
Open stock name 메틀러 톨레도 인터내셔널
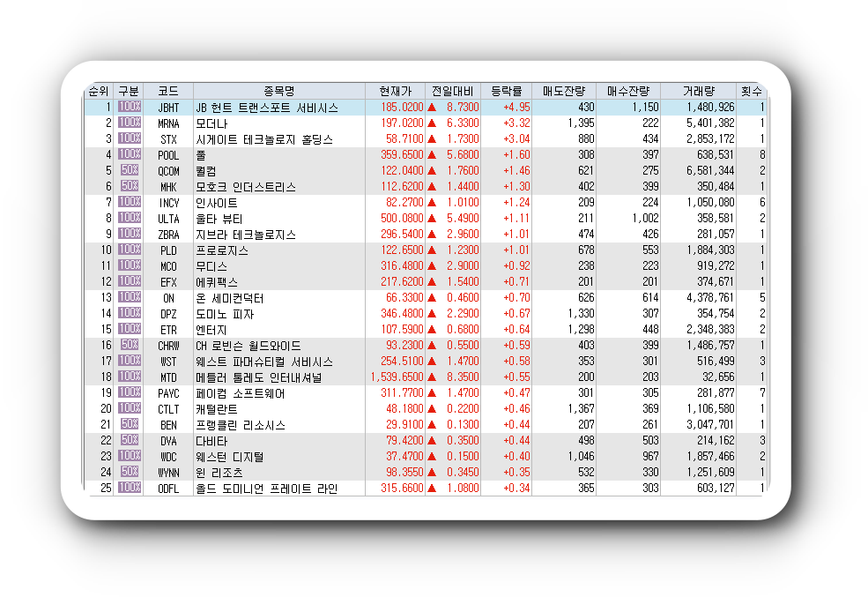tap(258, 377)
